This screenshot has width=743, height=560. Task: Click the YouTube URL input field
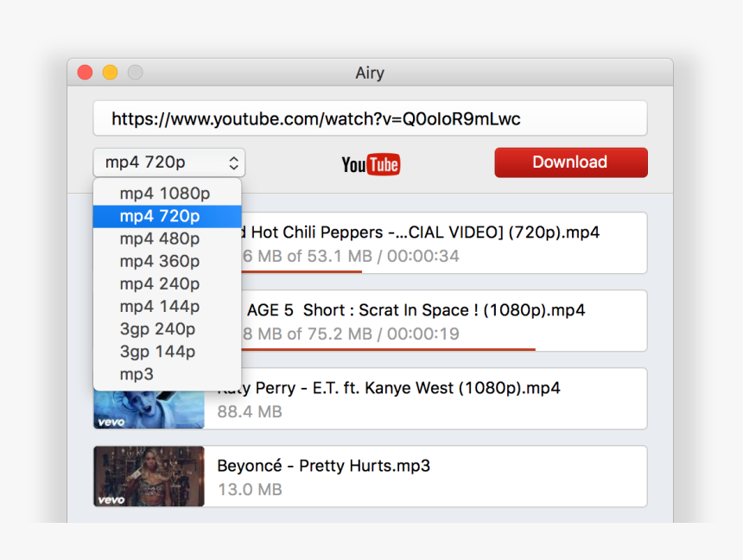370,118
